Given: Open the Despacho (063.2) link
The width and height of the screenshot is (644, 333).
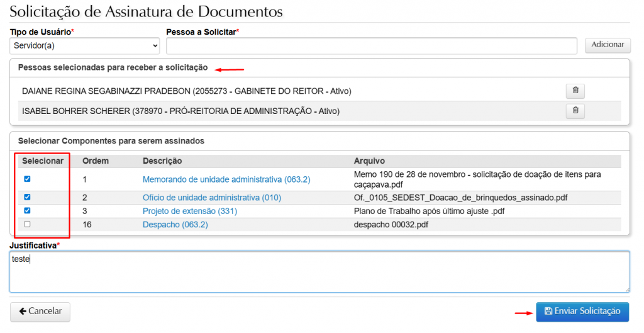Looking at the screenshot, I should point(175,225).
